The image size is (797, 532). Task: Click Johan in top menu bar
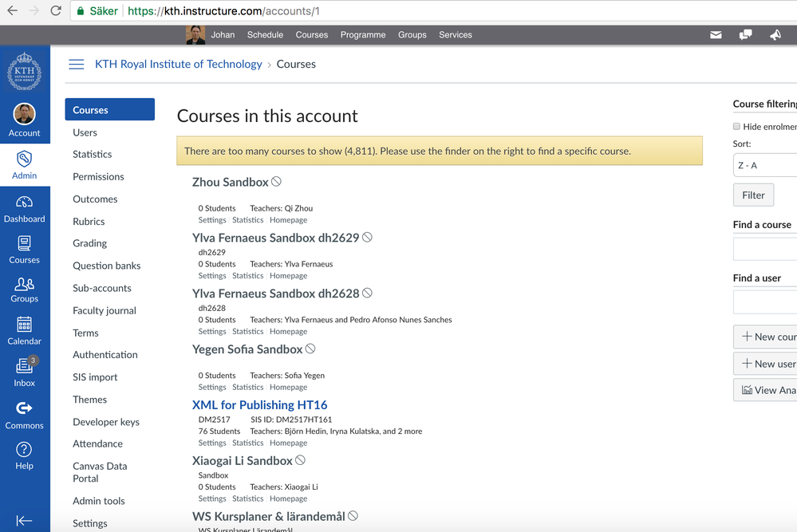[x=223, y=35]
